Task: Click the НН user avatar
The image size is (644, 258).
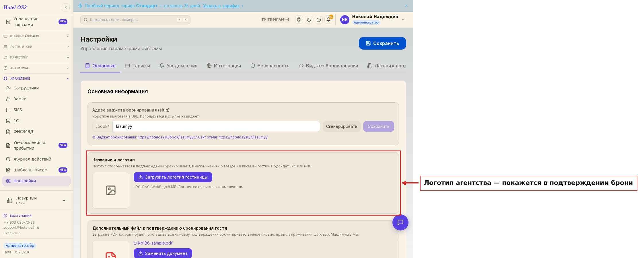Action: [x=345, y=20]
